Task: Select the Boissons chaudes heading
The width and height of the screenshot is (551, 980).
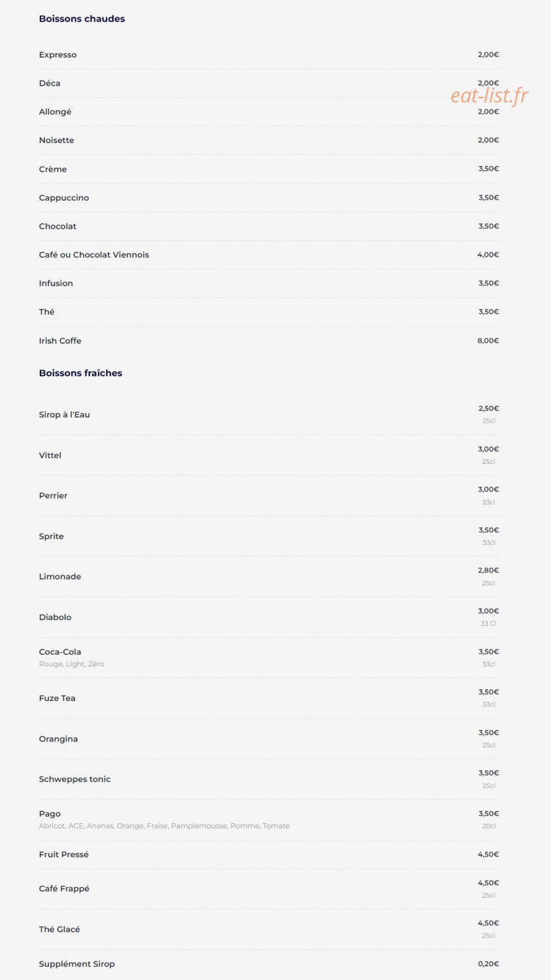Action: point(82,19)
